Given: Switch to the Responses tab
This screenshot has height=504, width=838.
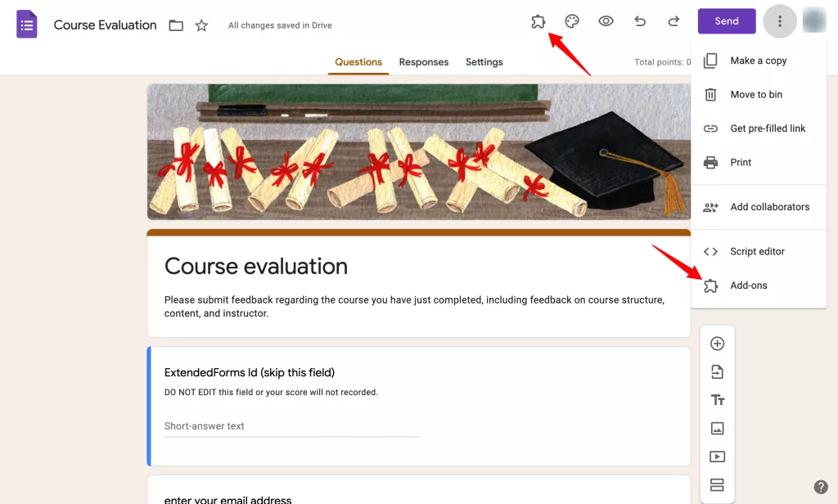Looking at the screenshot, I should click(x=423, y=62).
